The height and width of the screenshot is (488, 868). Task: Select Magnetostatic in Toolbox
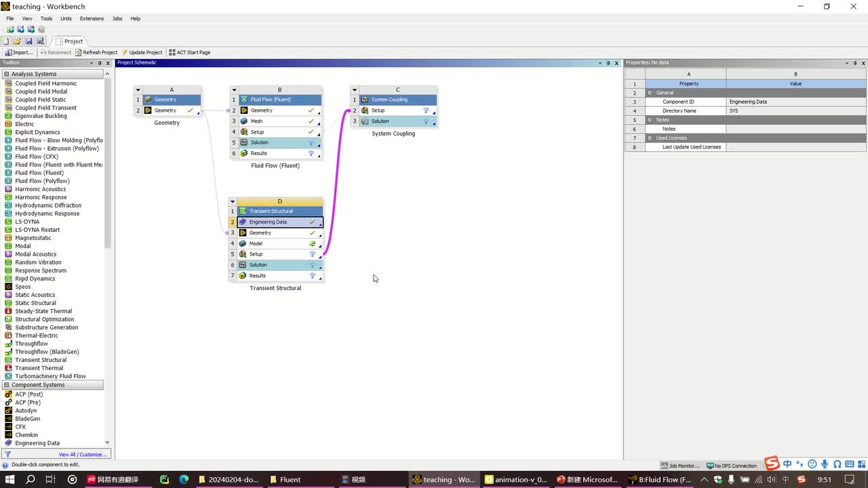click(33, 238)
